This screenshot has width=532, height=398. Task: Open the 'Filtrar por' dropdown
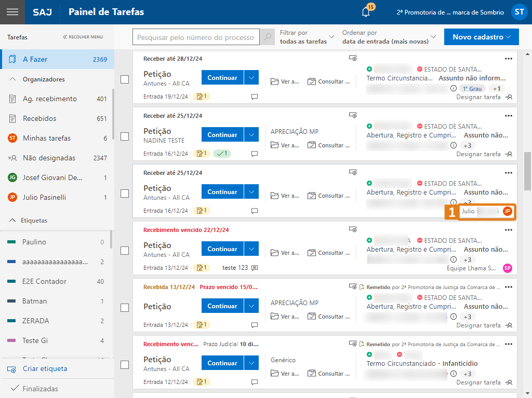point(307,37)
